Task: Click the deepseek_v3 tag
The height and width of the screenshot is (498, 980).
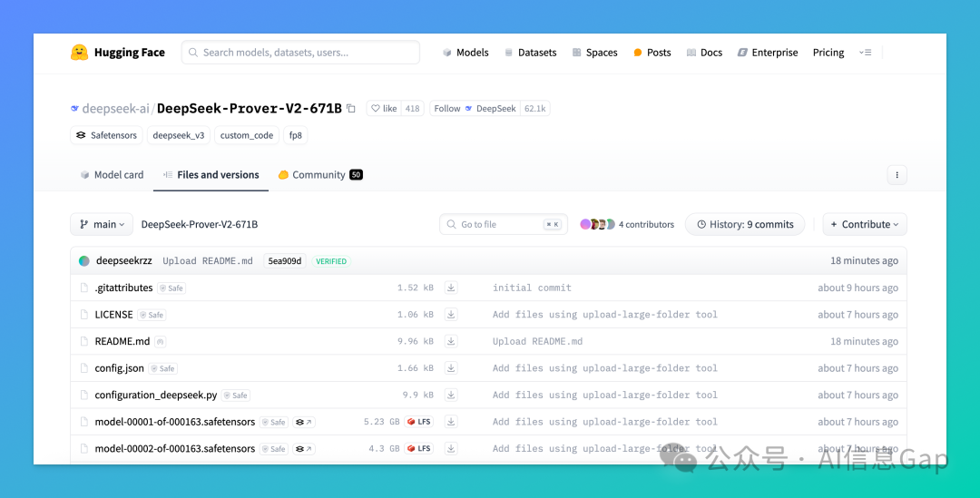Action: click(x=179, y=135)
